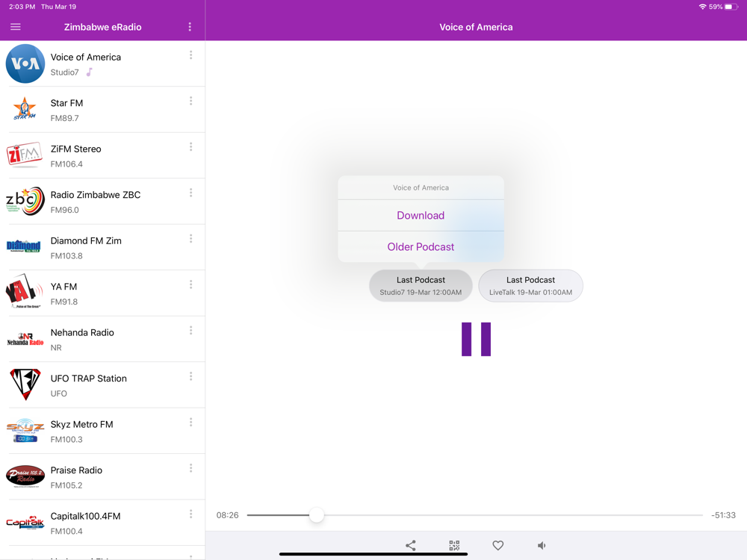Tap the ZiFM Stereo station logo
Screen dimensions: 747x560
click(x=25, y=155)
